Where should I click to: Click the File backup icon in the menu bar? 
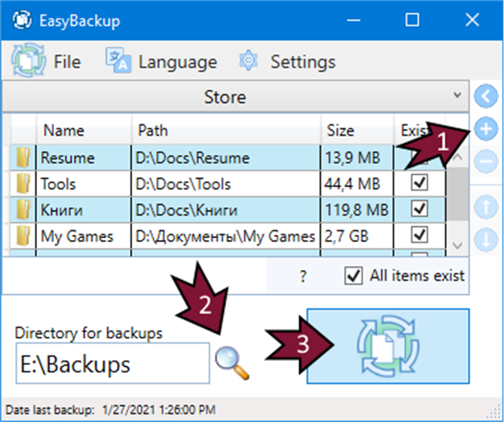[x=28, y=61]
